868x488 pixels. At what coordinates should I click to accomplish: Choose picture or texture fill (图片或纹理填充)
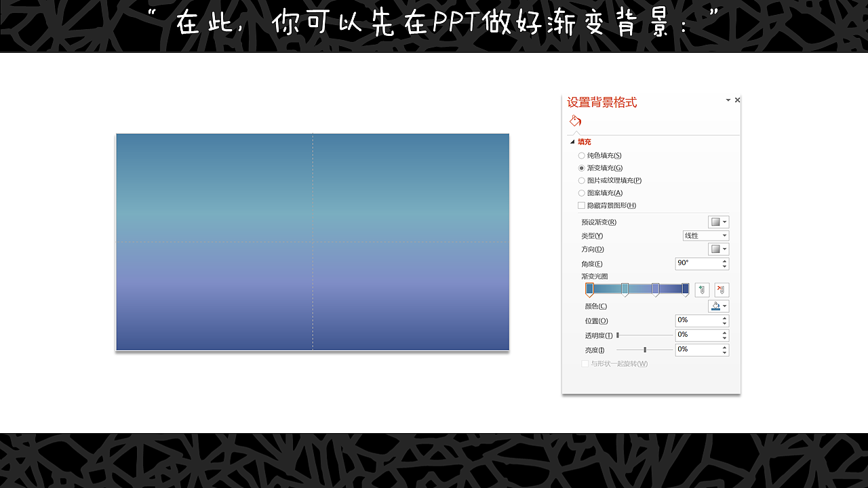pyautogui.click(x=581, y=180)
